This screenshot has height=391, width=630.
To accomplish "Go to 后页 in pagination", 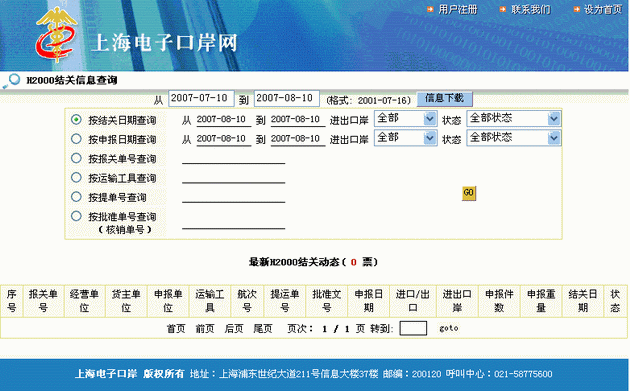I will click(234, 329).
